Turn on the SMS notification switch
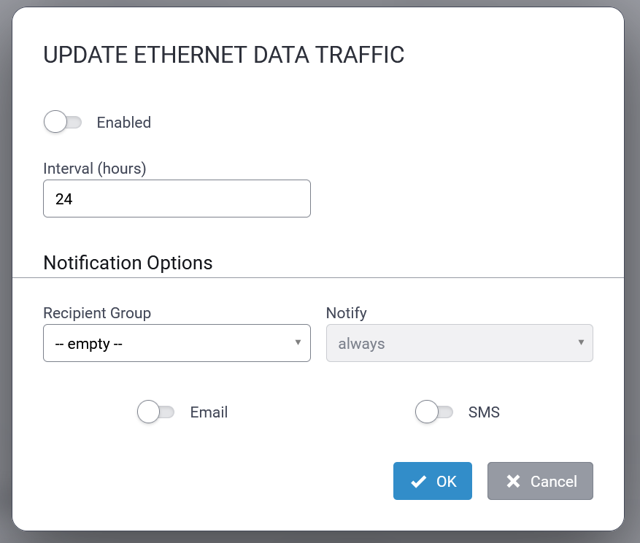 tap(434, 412)
